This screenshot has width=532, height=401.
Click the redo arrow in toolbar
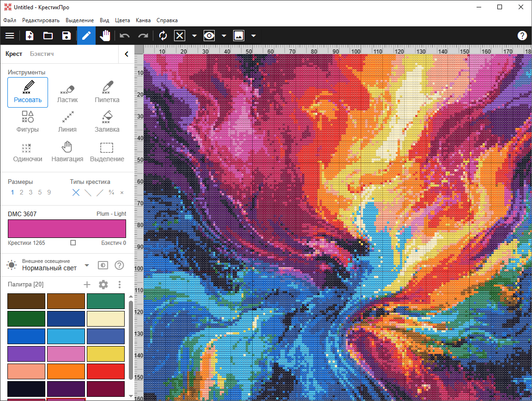pyautogui.click(x=143, y=36)
